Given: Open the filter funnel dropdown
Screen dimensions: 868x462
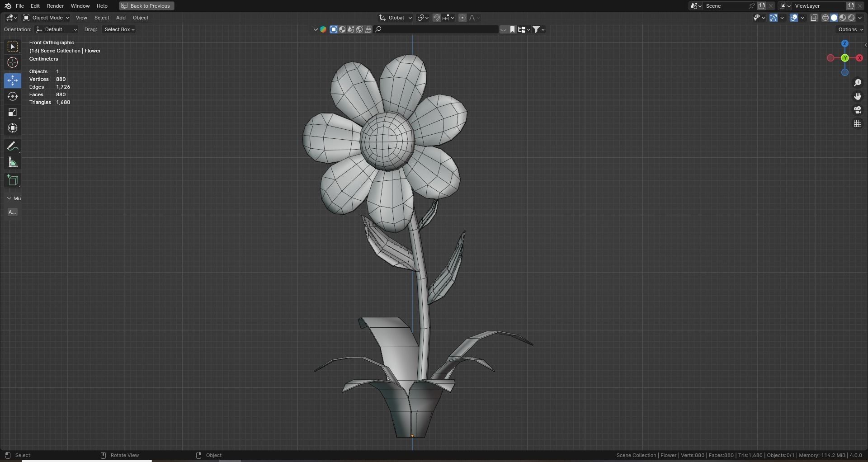Looking at the screenshot, I should [539, 29].
